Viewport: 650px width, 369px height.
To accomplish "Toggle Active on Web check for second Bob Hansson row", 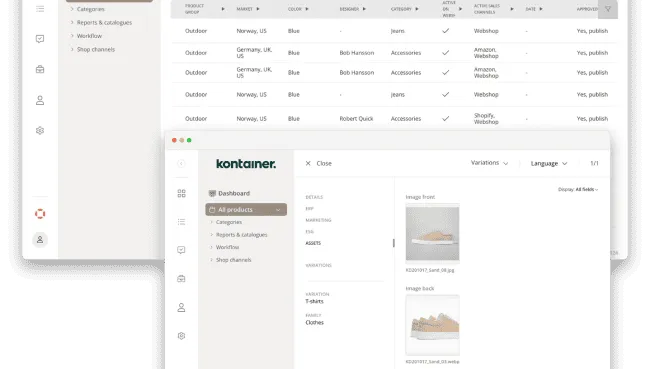I will pyautogui.click(x=446, y=73).
